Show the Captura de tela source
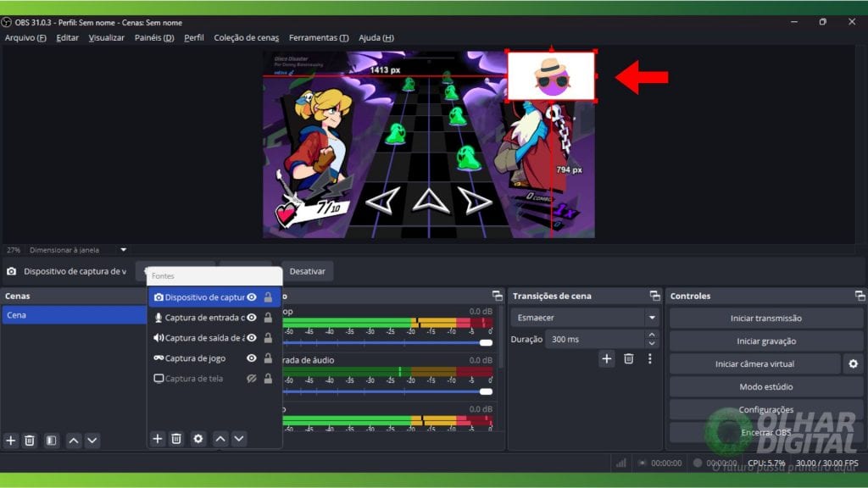Viewport: 868px width, 488px height. [x=251, y=379]
